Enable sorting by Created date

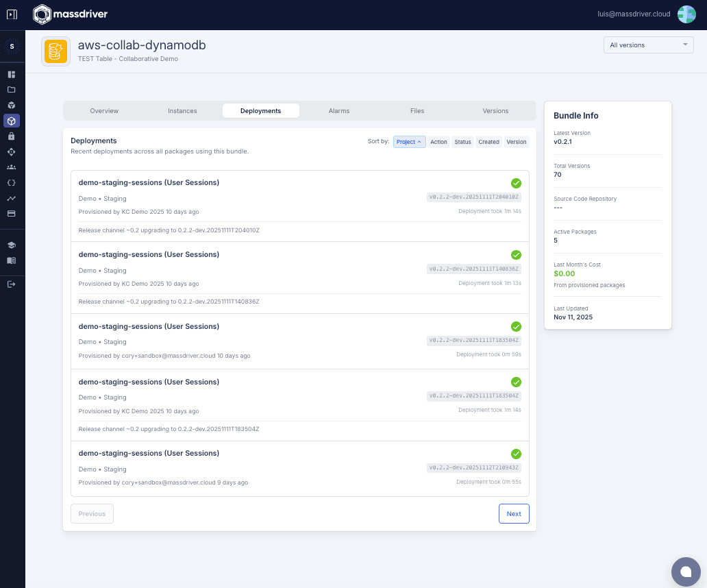[x=488, y=142]
